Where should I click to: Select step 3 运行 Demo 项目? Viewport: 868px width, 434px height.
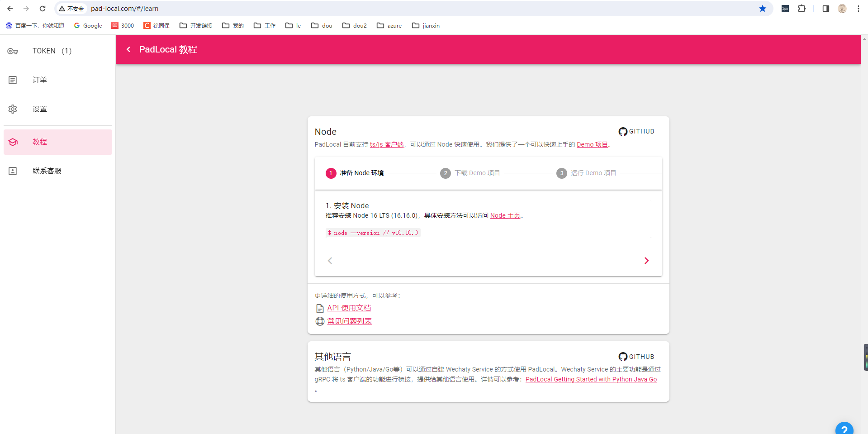tap(586, 173)
